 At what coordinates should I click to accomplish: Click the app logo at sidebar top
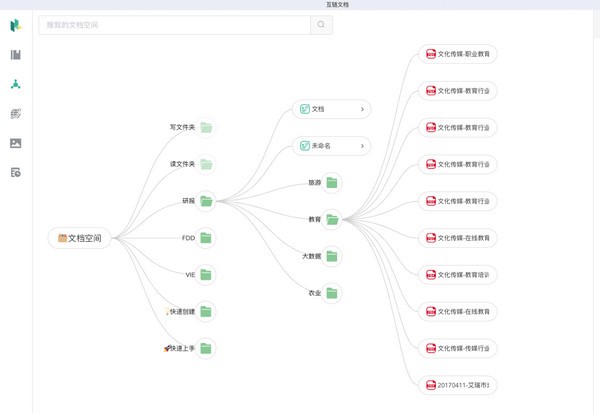point(16,25)
